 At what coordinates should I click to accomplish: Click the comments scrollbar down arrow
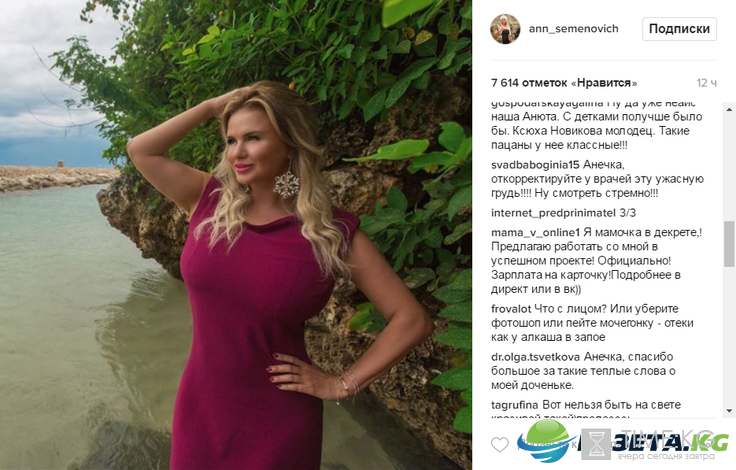click(729, 411)
